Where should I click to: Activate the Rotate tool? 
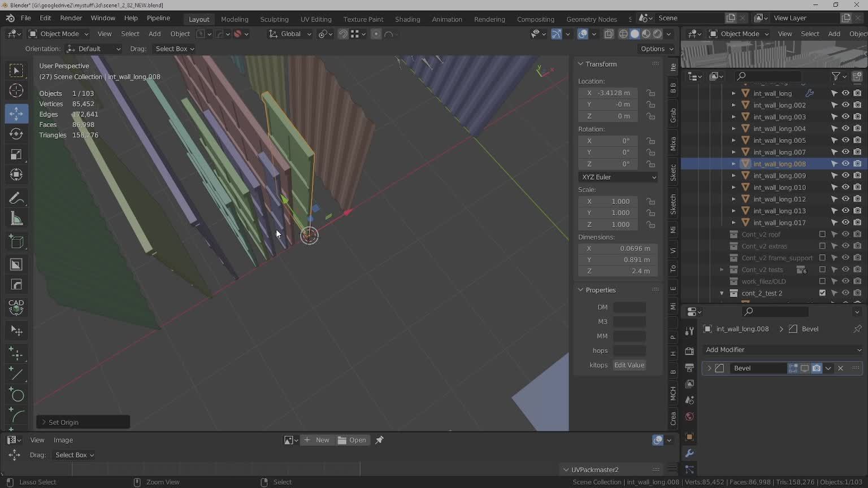(16, 134)
